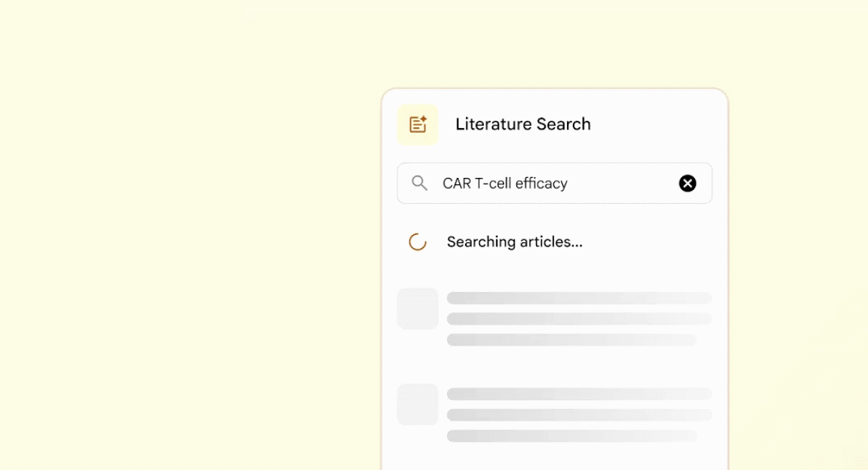The height and width of the screenshot is (470, 868).
Task: Click the "Searching articles..." status text
Action: coord(514,242)
